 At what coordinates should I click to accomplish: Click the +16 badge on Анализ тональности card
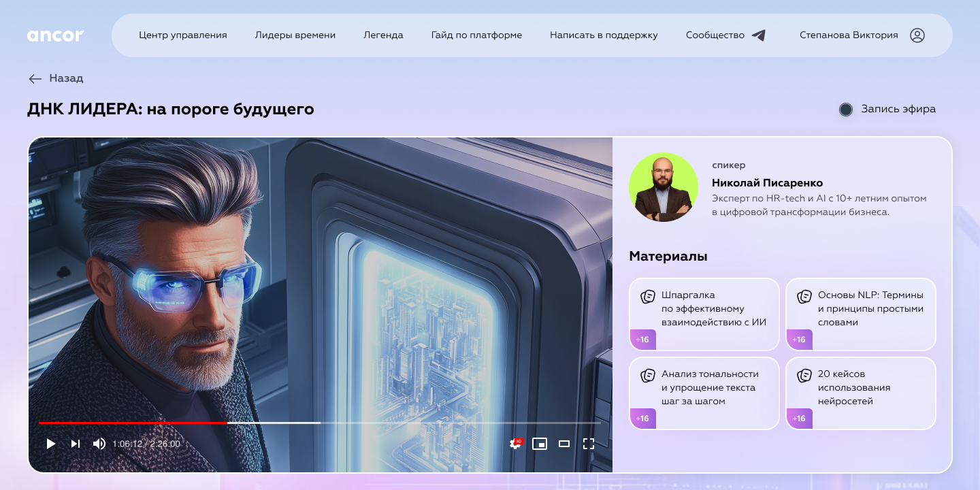643,419
